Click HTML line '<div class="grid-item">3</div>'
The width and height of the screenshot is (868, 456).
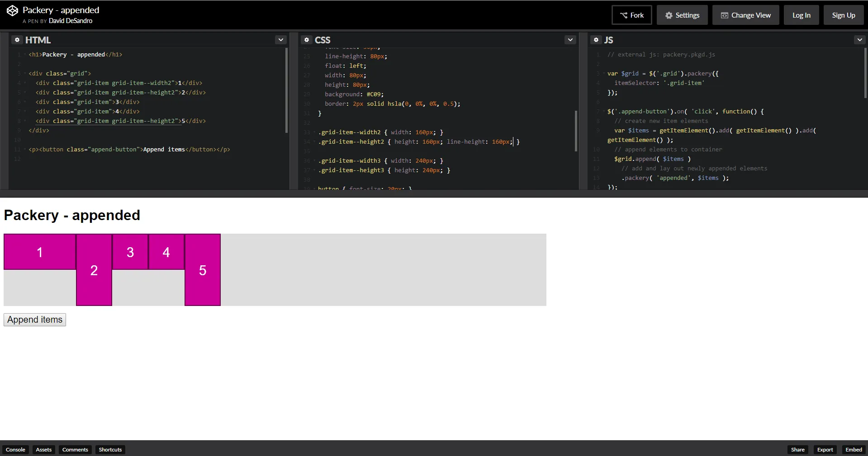click(88, 102)
